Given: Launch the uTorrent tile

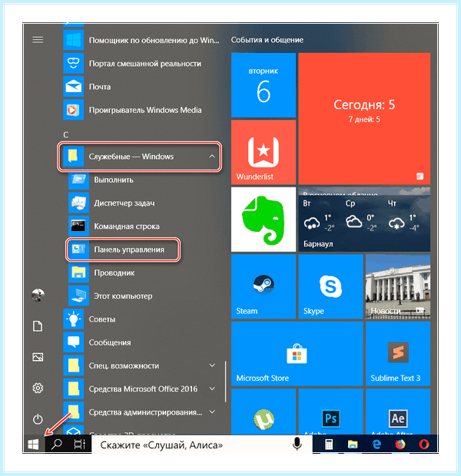Looking at the screenshot, I should (264, 412).
